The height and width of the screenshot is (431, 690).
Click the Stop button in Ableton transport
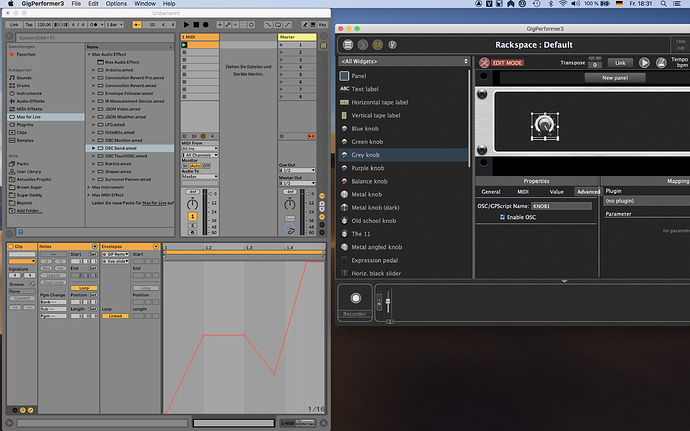tap(196, 25)
